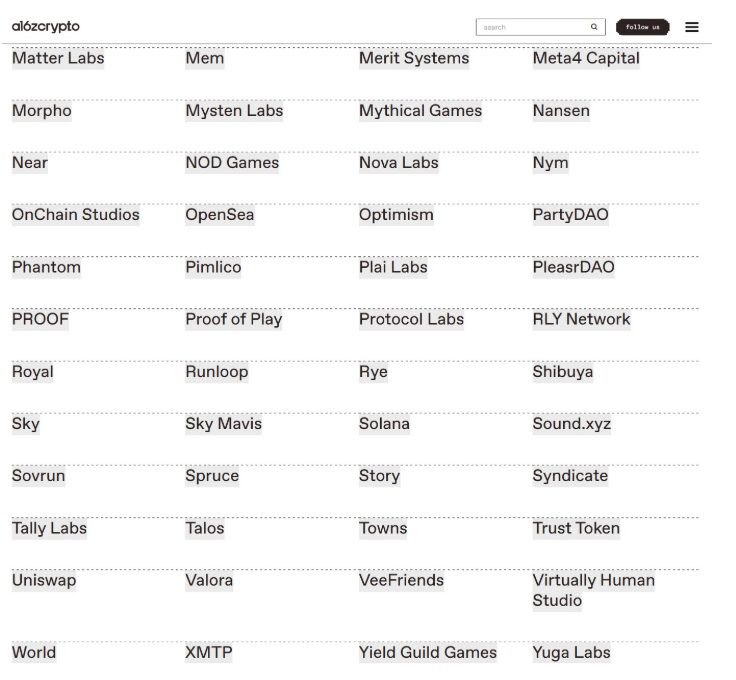Click the Phantom link
Image resolution: width=736 pixels, height=680 pixels.
[46, 267]
